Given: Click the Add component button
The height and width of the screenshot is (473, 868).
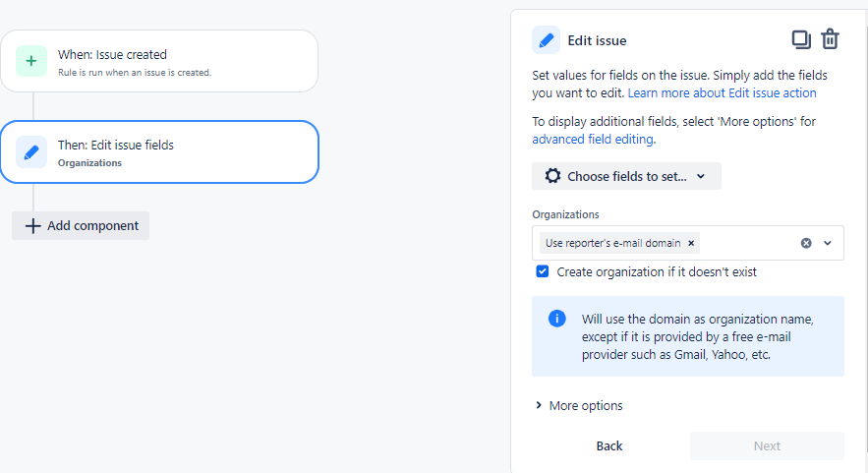Looking at the screenshot, I should point(81,225).
